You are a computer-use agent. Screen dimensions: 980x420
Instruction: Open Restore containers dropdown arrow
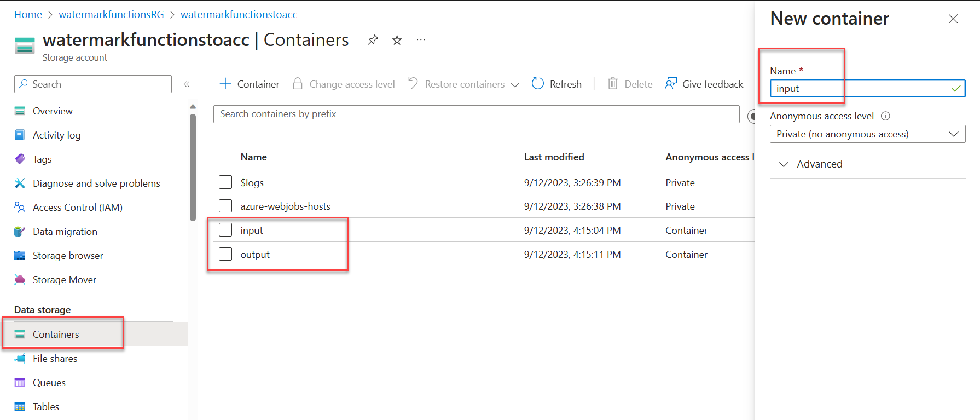point(515,84)
